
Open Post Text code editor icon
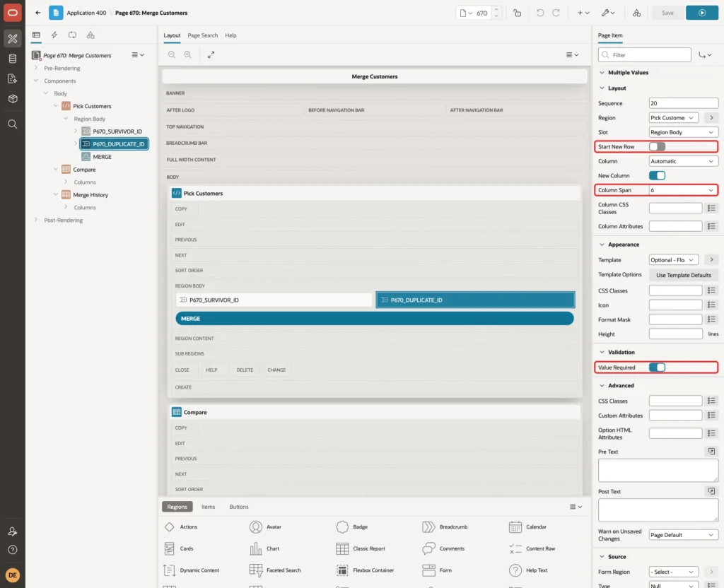pyautogui.click(x=711, y=491)
